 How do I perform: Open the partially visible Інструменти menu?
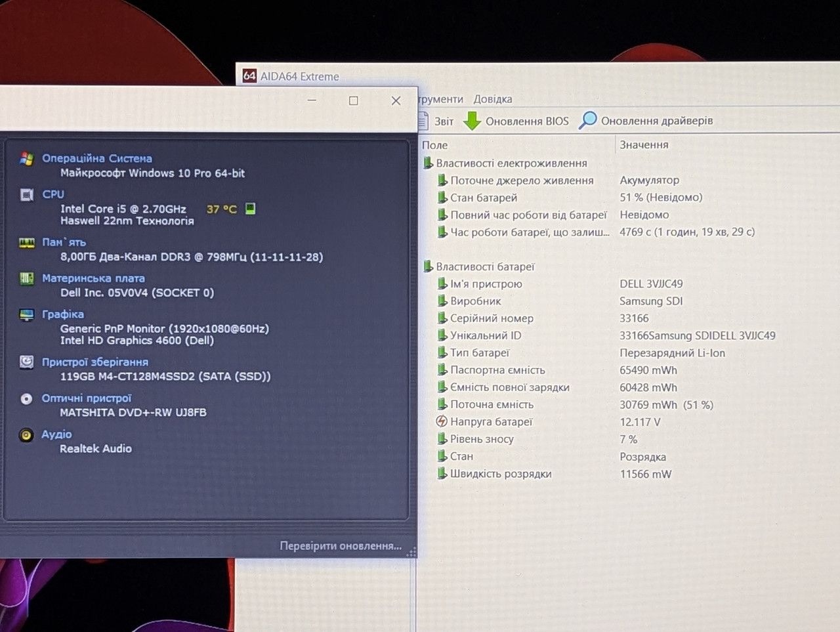click(440, 99)
